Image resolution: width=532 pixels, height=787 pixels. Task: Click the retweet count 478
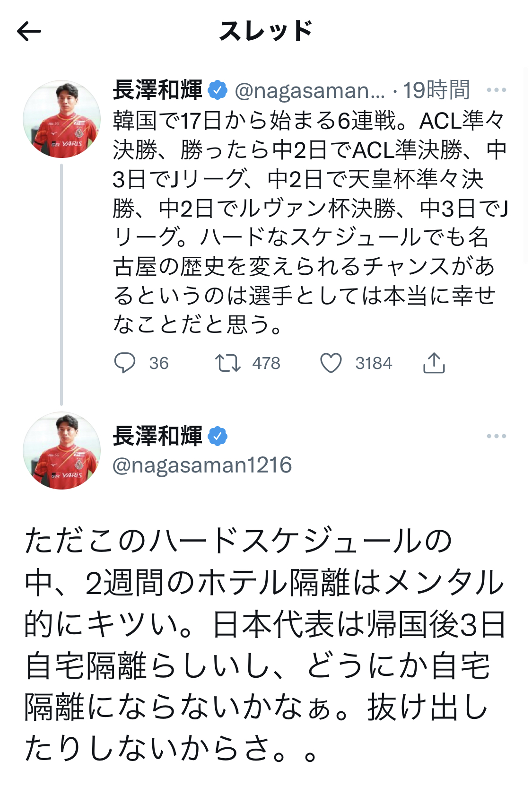pyautogui.click(x=266, y=363)
